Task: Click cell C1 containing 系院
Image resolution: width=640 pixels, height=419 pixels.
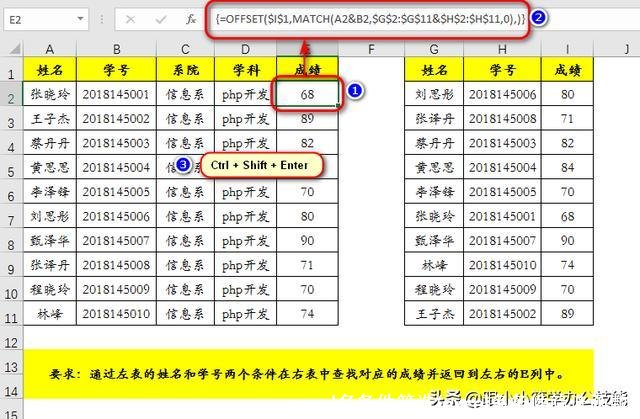Action: pos(185,69)
